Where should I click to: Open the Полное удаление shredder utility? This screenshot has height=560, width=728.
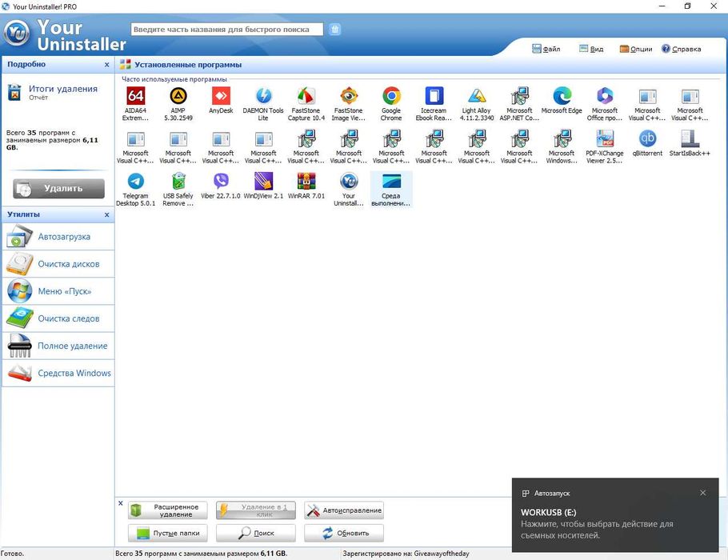pyautogui.click(x=58, y=346)
